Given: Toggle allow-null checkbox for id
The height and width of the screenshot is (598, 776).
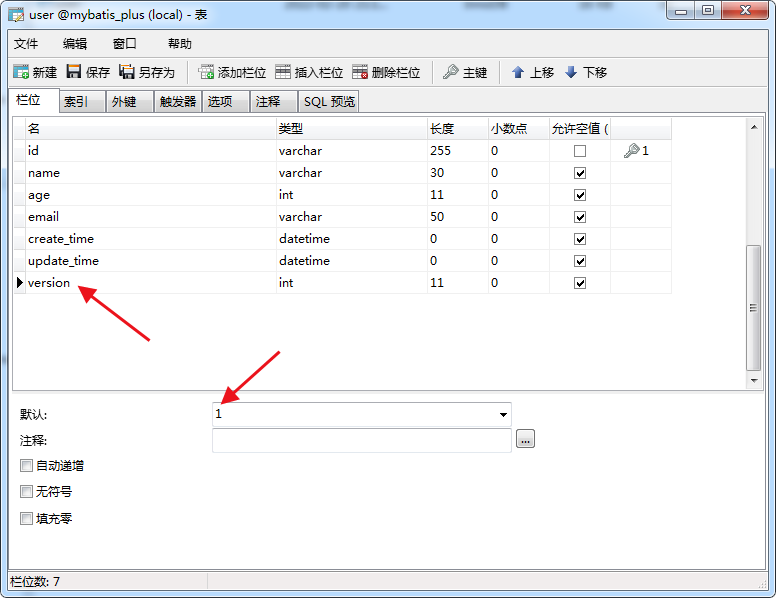Looking at the screenshot, I should click(x=580, y=151).
